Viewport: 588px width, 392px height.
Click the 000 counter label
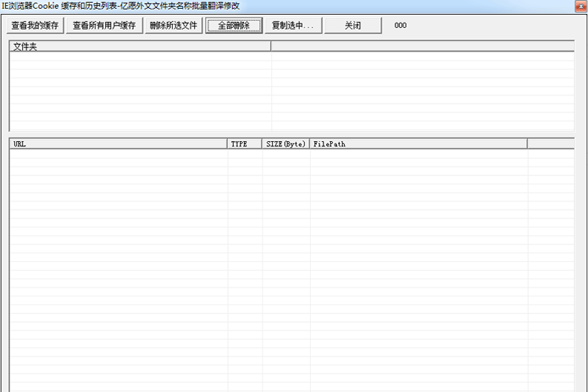(x=401, y=26)
